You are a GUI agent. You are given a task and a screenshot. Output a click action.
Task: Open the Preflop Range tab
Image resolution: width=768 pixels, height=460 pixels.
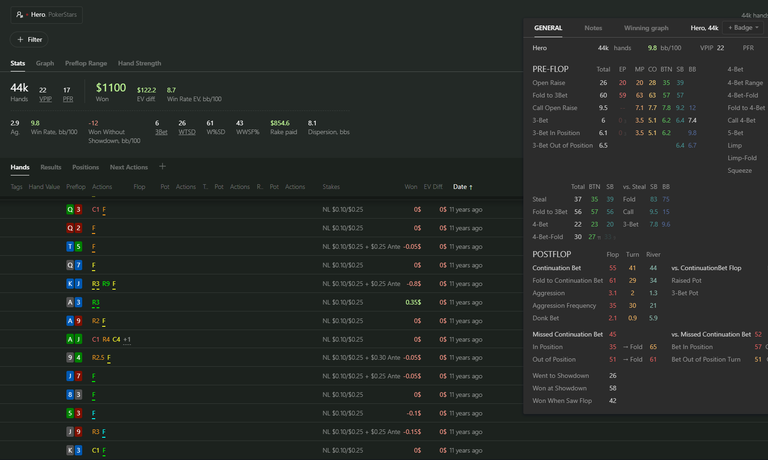[86, 63]
